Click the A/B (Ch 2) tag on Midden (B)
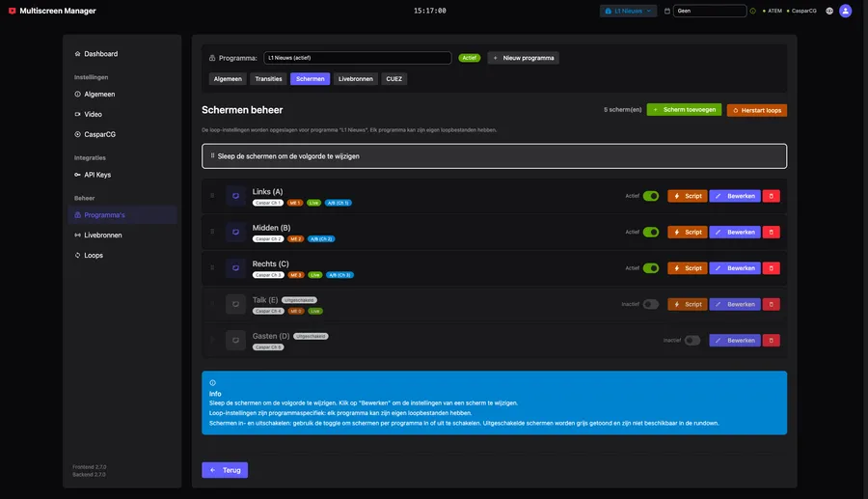The height and width of the screenshot is (499, 868). [321, 238]
